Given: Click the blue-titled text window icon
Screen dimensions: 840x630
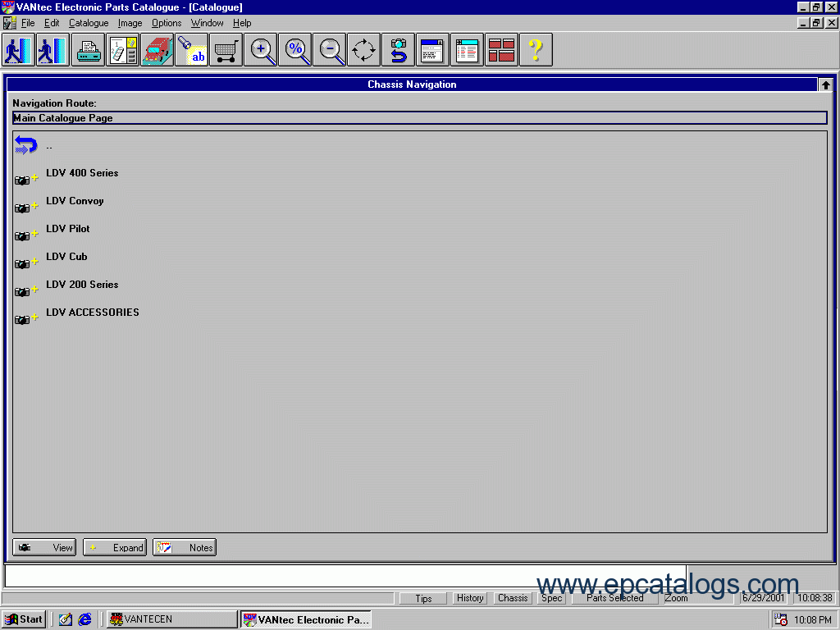Looking at the screenshot, I should tap(433, 50).
